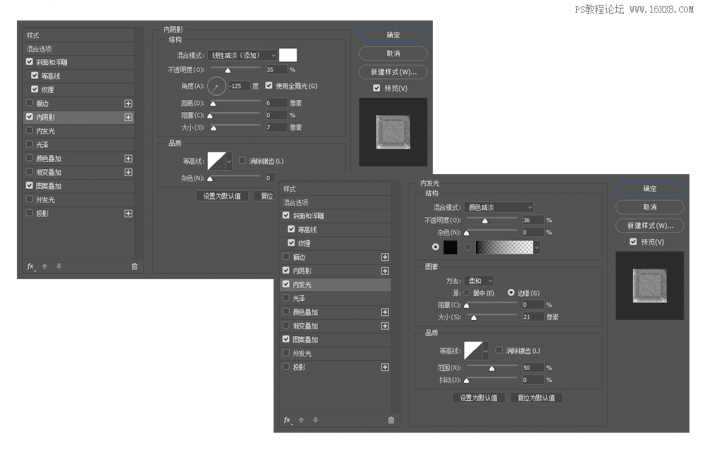
Task: Click trash delete icon in Inner Shadow dialog
Action: tap(134, 267)
